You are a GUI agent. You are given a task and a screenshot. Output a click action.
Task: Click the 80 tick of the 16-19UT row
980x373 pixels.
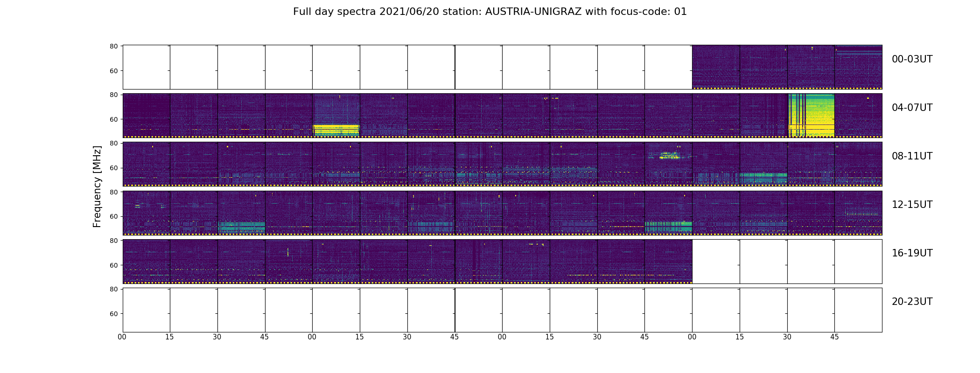pyautogui.click(x=113, y=241)
